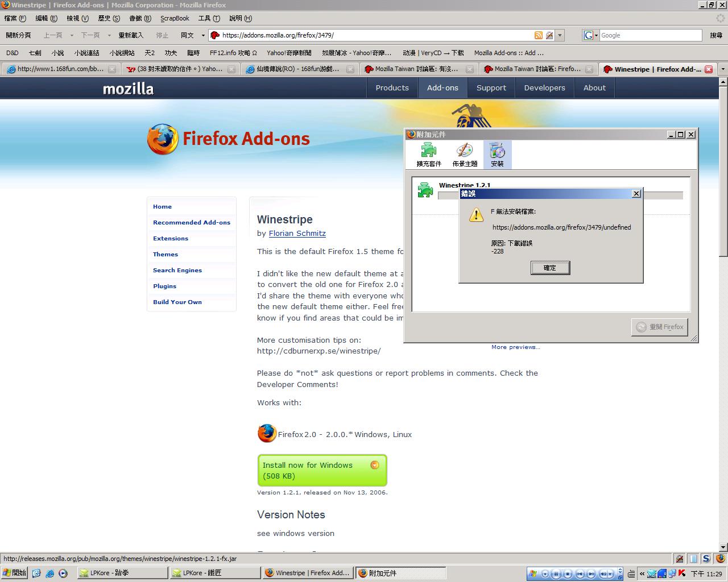Skip to next track in taskbar player
The width and height of the screenshot is (728, 582).
(591, 574)
